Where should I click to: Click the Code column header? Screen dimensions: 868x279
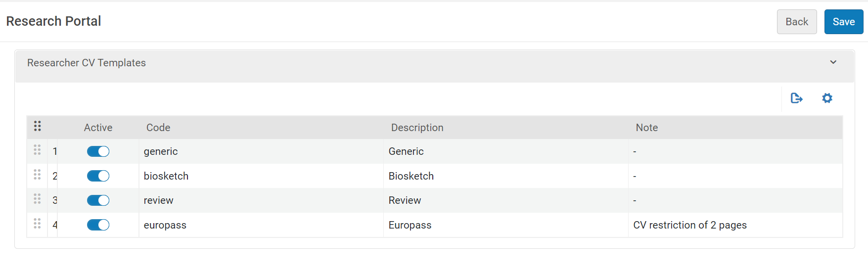[x=158, y=128]
